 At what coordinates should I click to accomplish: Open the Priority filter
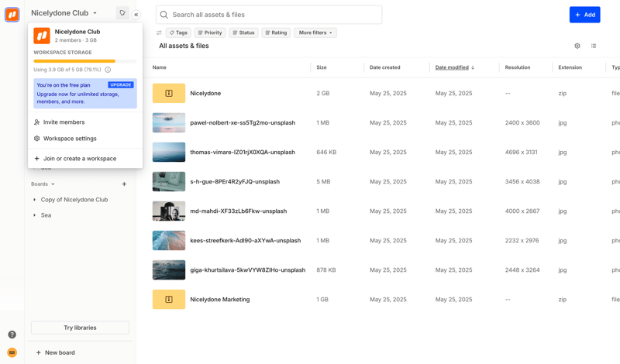point(210,33)
